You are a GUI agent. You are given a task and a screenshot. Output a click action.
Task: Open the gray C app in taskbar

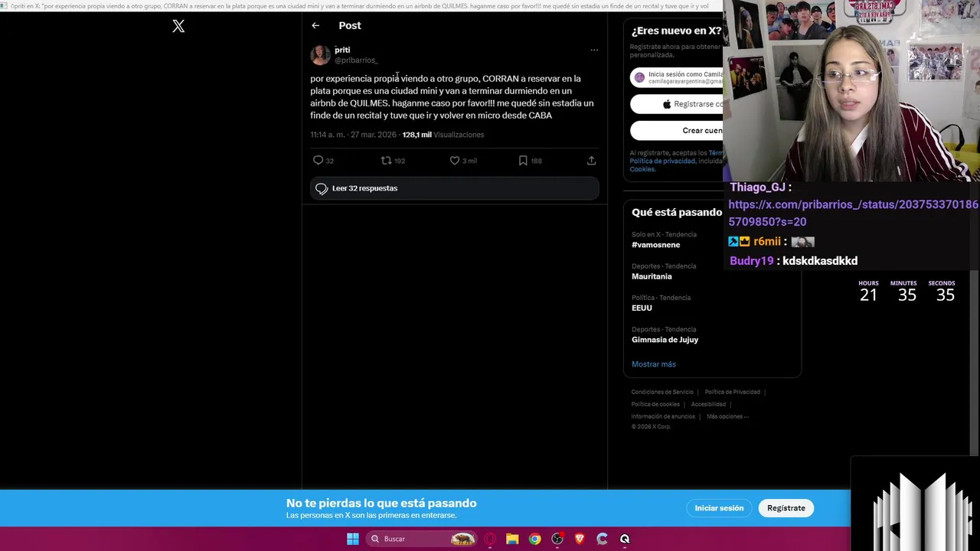602,539
